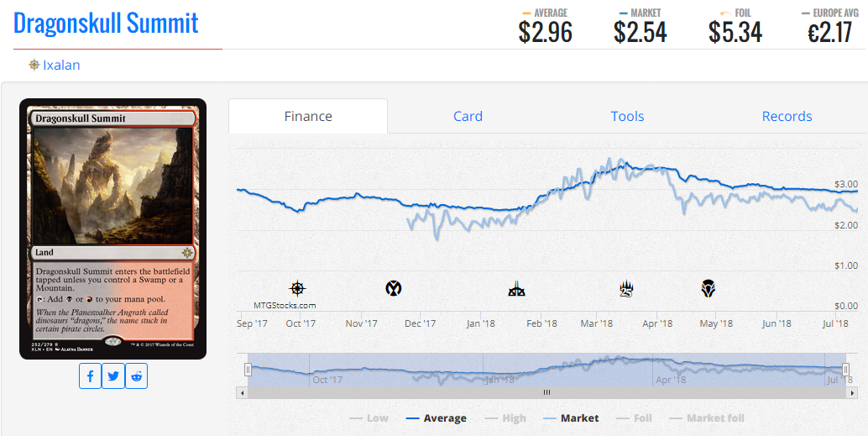Click the scrollbar left arrow
Image resolution: width=868 pixels, height=436 pixels.
[x=240, y=393]
